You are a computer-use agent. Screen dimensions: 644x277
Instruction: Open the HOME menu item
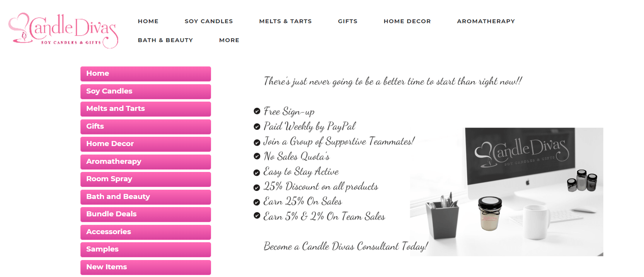coord(148,21)
